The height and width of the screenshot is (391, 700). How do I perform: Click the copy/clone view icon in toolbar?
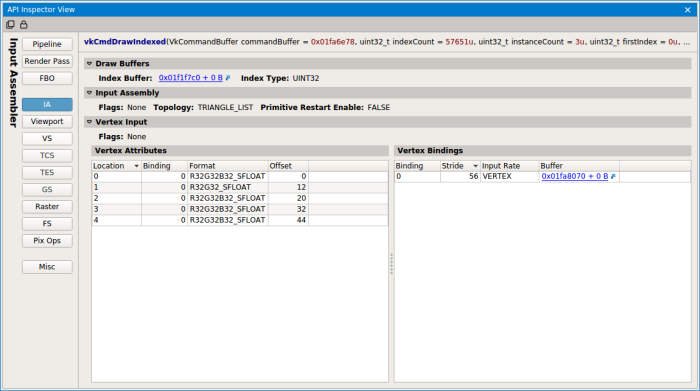point(10,25)
